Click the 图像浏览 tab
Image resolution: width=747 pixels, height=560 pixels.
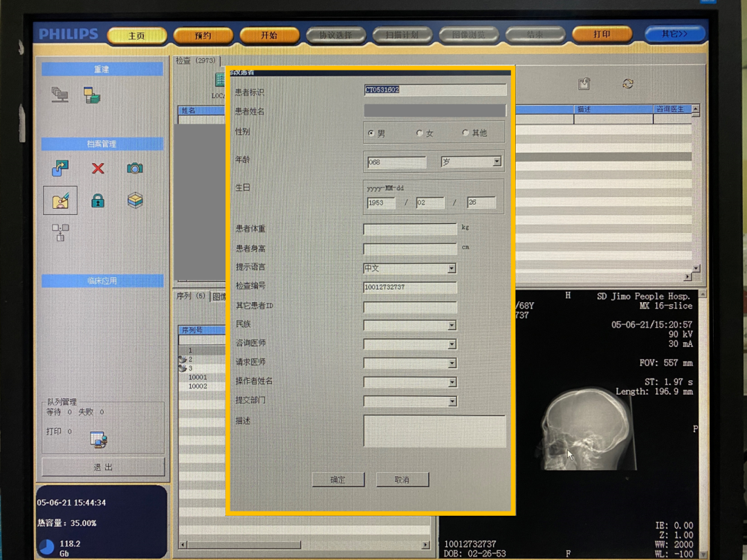468,35
